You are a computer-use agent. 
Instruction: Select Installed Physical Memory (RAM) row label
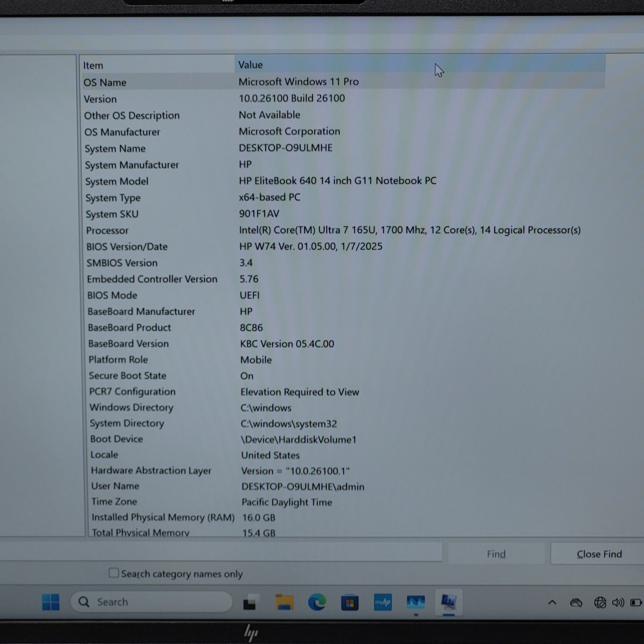pyautogui.click(x=163, y=517)
